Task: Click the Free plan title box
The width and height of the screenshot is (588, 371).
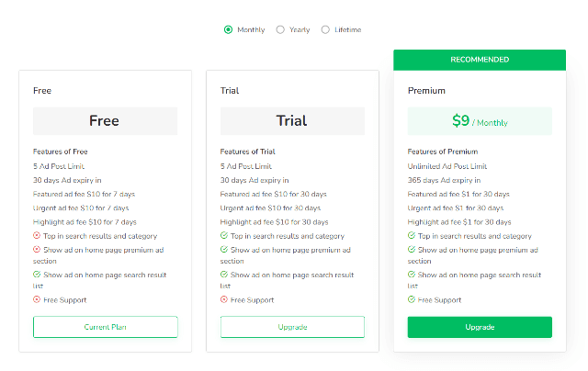Action: (x=105, y=121)
